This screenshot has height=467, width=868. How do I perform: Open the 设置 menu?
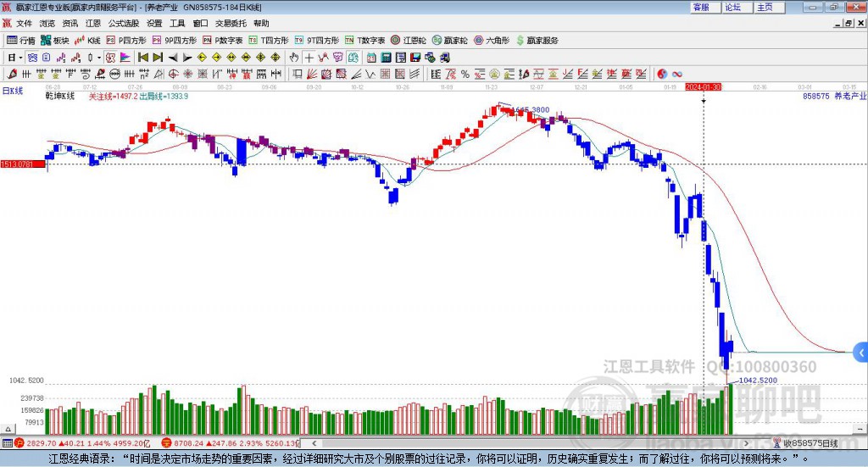click(x=154, y=23)
